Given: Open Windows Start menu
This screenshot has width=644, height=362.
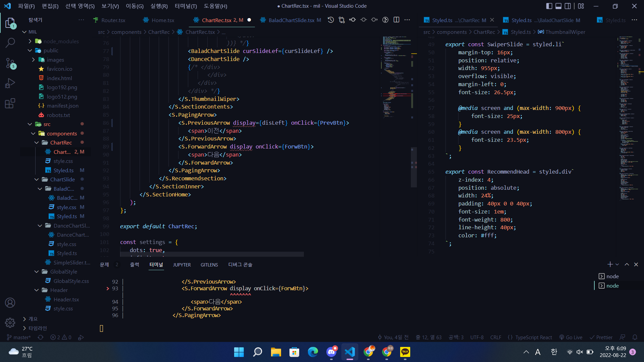Looking at the screenshot, I should click(x=239, y=352).
